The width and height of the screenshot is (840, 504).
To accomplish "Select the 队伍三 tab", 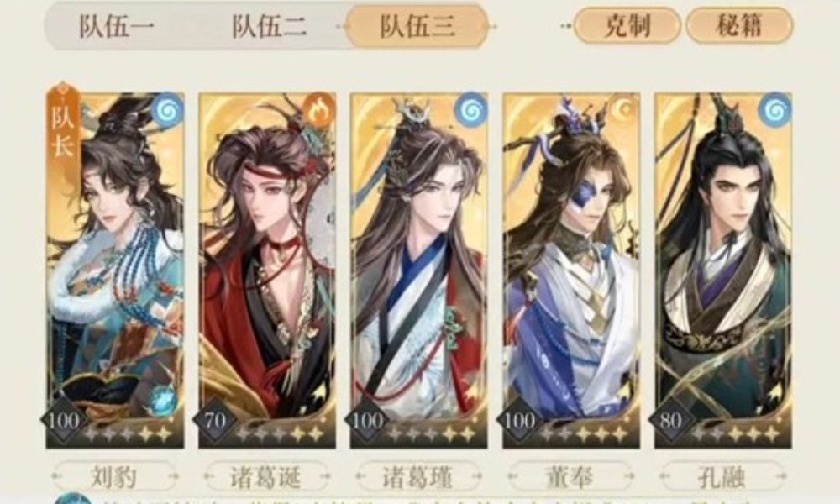I will [417, 26].
